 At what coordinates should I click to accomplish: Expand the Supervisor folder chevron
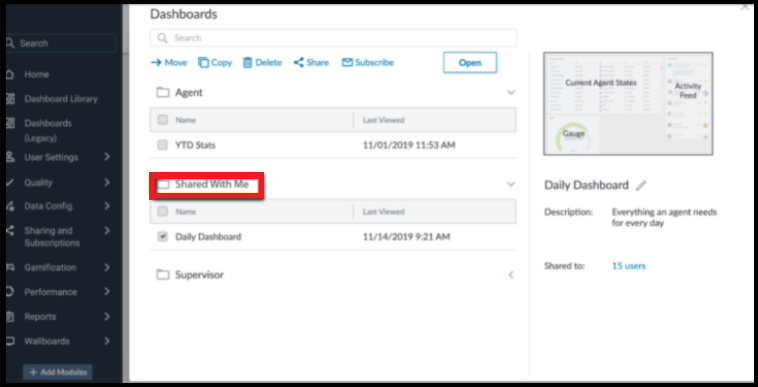(x=510, y=275)
